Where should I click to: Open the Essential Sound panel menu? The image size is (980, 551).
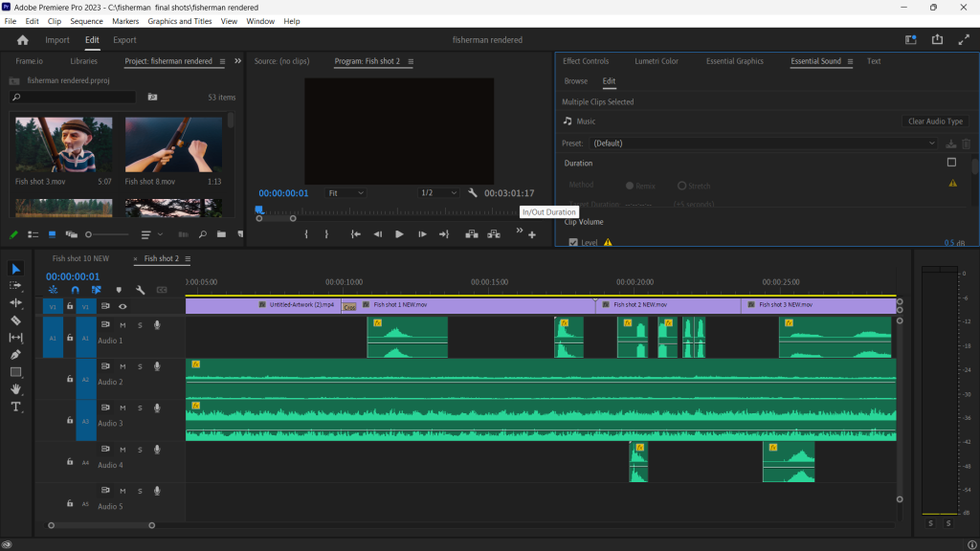850,61
